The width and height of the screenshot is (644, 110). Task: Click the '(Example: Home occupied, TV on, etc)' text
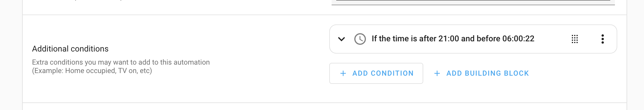[92, 71]
